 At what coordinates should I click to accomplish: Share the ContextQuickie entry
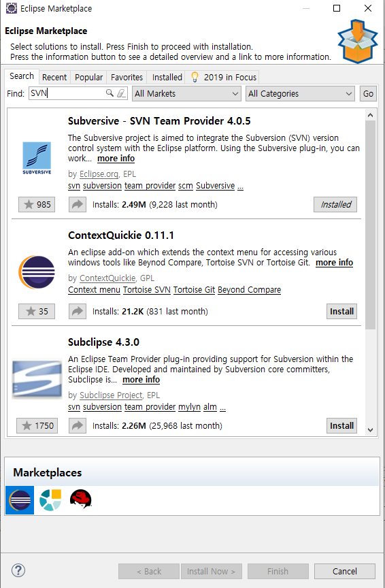(78, 311)
